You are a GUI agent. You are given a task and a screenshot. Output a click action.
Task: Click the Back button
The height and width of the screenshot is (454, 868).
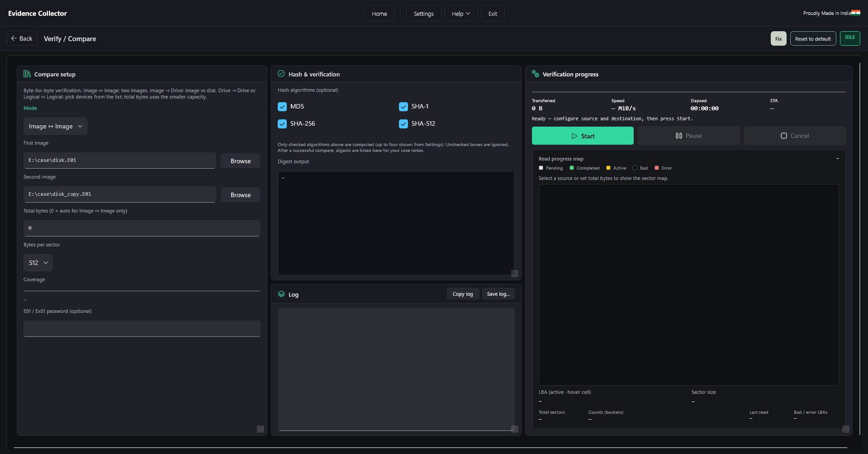(22, 38)
